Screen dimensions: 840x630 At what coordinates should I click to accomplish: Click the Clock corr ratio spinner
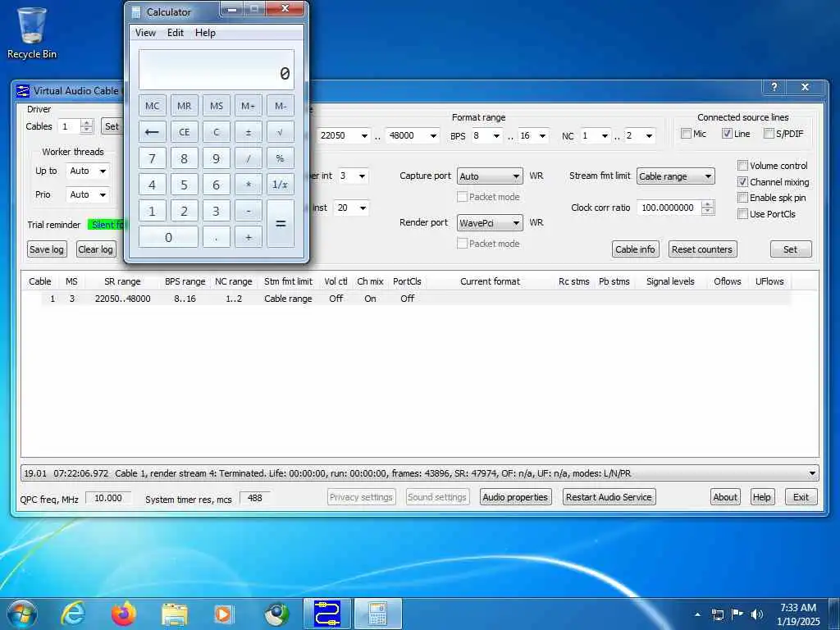point(708,208)
